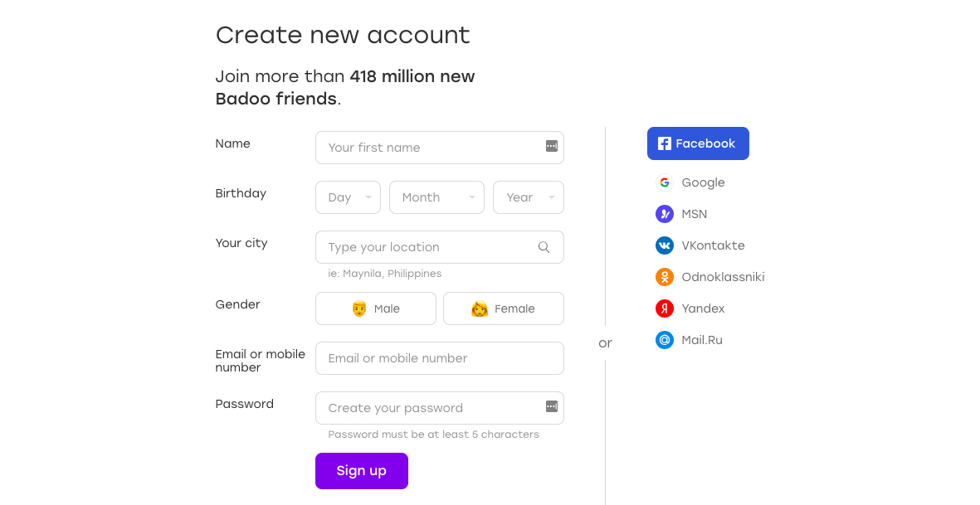The image size is (980, 505).
Task: Click the autofill icon in Password field
Action: [x=552, y=406]
